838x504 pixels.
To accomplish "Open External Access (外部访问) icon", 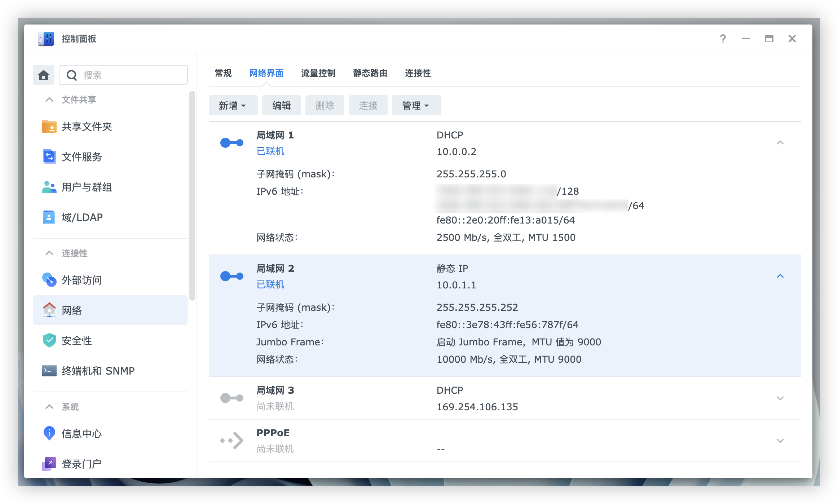I will pos(49,280).
